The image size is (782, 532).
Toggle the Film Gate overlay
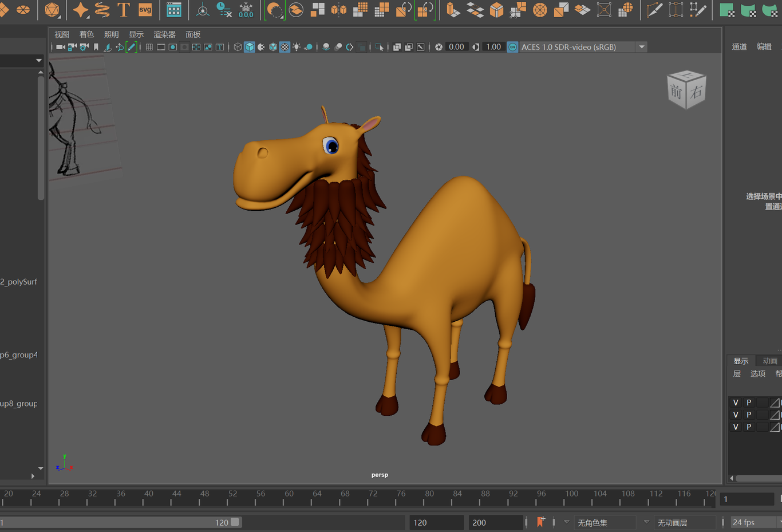click(161, 47)
